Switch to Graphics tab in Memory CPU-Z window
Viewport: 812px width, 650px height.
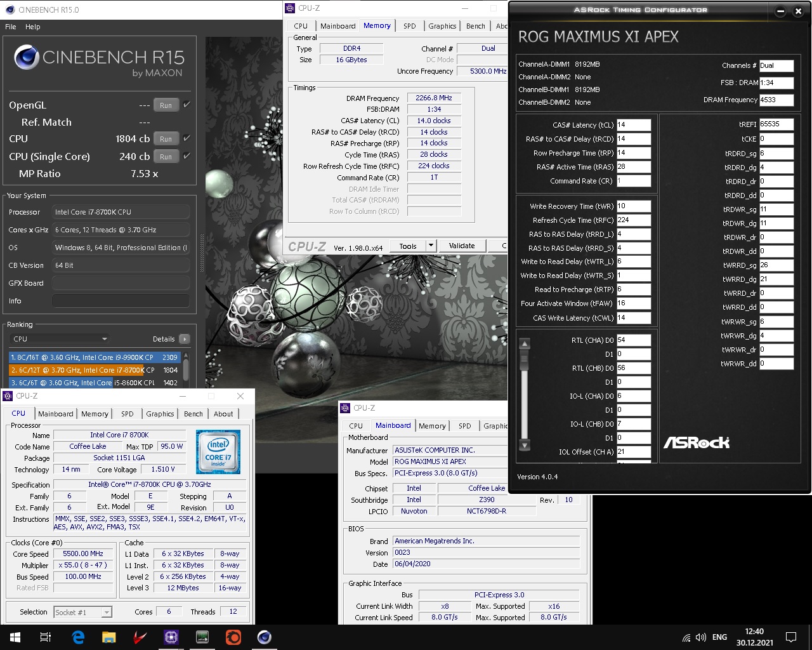442,26
